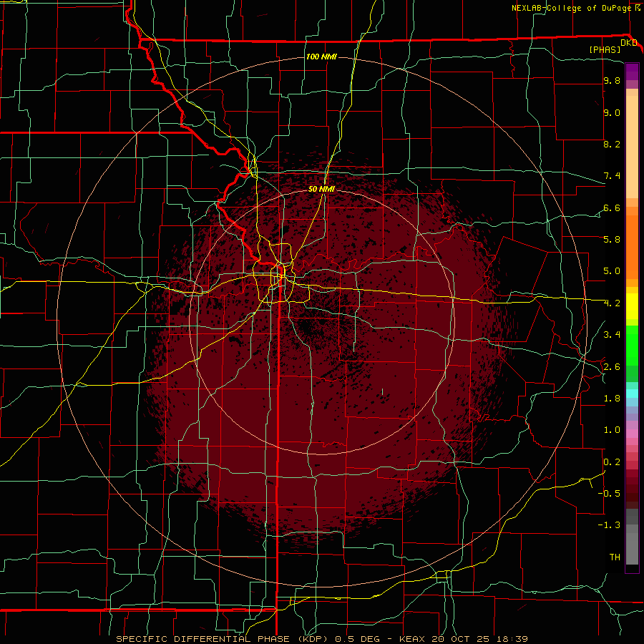Click the 1.0 value on color scale

point(612,430)
